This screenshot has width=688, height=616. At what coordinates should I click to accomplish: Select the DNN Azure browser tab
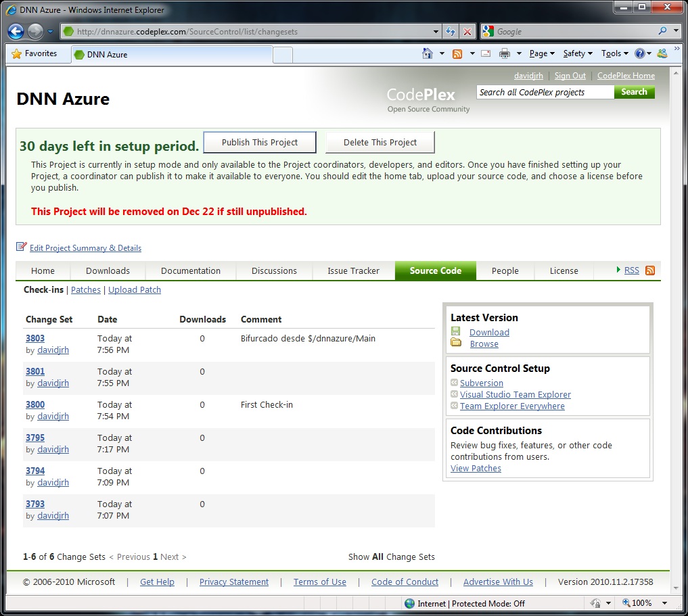(172, 54)
